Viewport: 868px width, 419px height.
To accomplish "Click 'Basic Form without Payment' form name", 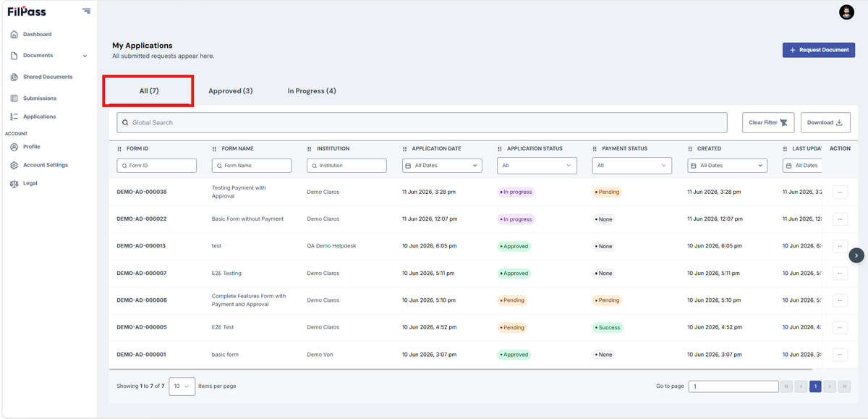I will pyautogui.click(x=247, y=219).
